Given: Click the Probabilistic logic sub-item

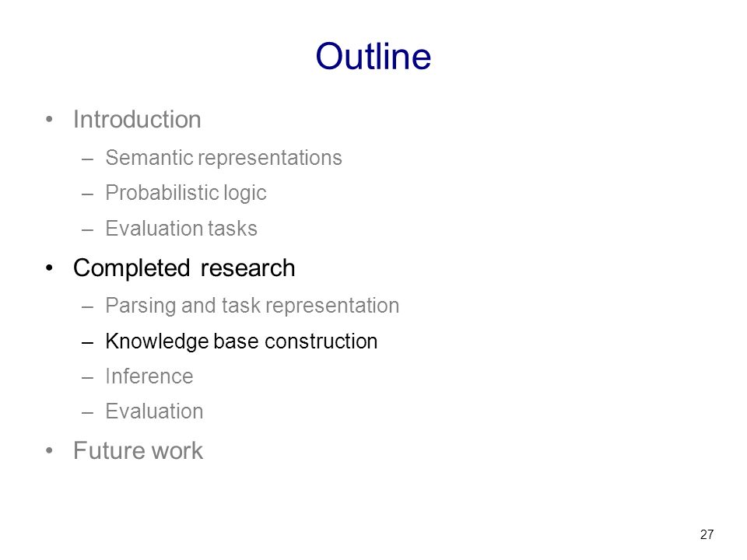Looking at the screenshot, I should 186,193.
